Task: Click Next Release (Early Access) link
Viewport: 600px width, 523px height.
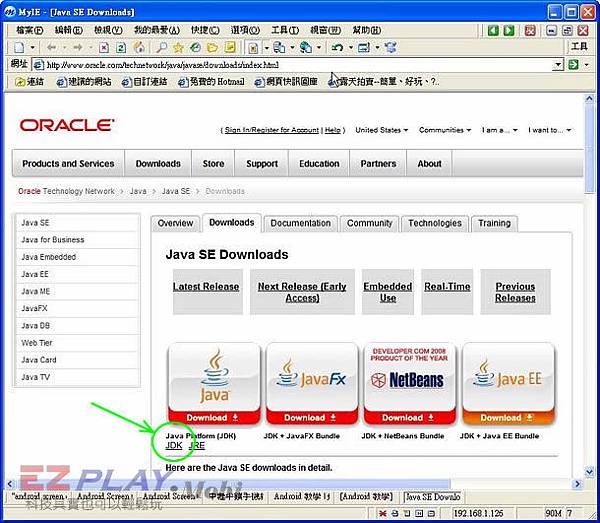Action: (302, 292)
